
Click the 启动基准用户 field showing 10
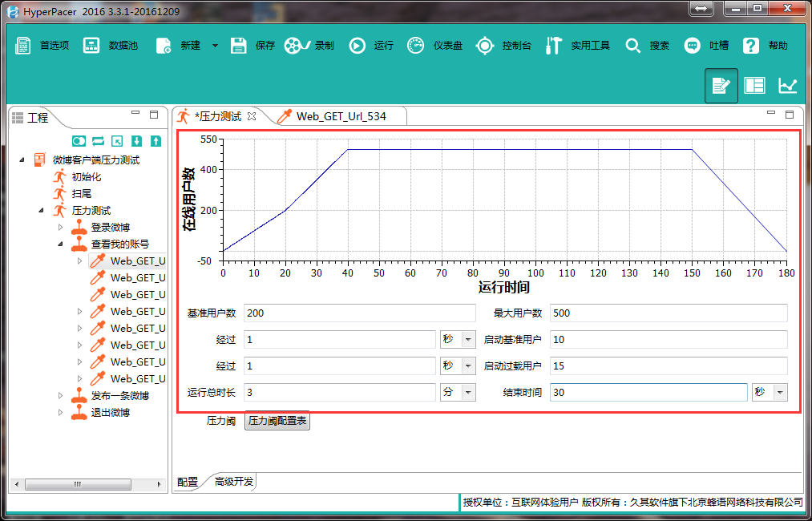669,339
